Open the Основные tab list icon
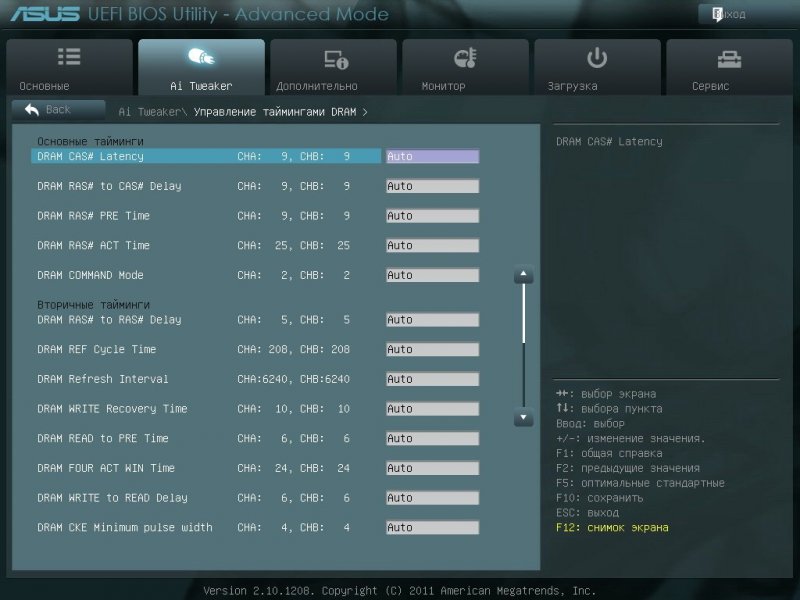 [69, 58]
